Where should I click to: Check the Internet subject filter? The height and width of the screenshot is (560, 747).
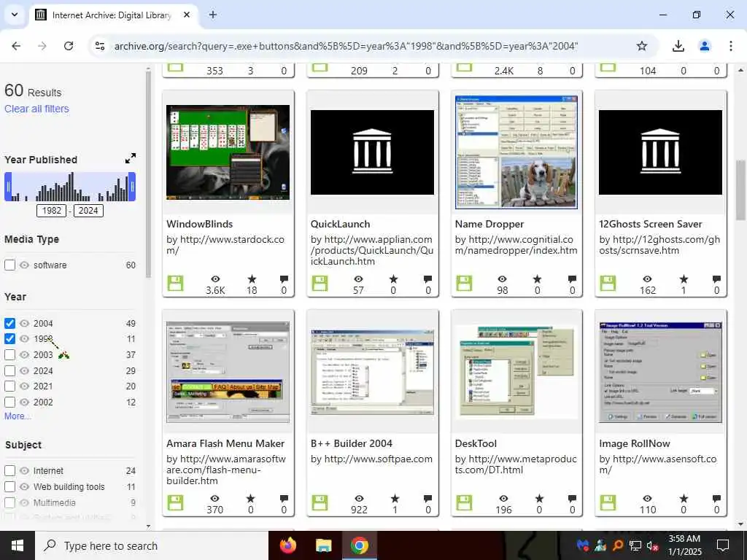pyautogui.click(x=9, y=470)
